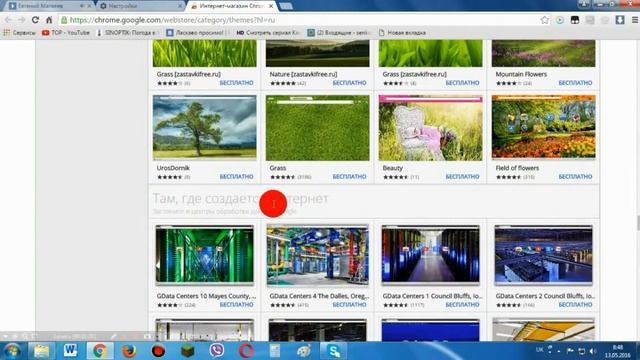Open the Ласкаво просимо bookmark
The image size is (640, 360).
(x=196, y=33)
